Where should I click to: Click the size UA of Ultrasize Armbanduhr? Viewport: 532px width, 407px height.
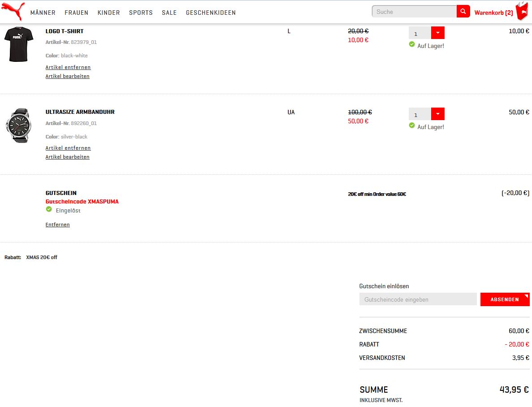291,113
